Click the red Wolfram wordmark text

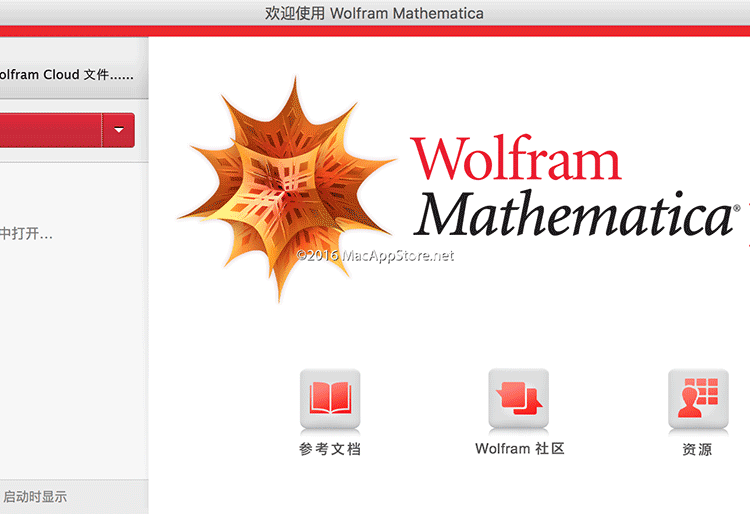pyautogui.click(x=515, y=160)
